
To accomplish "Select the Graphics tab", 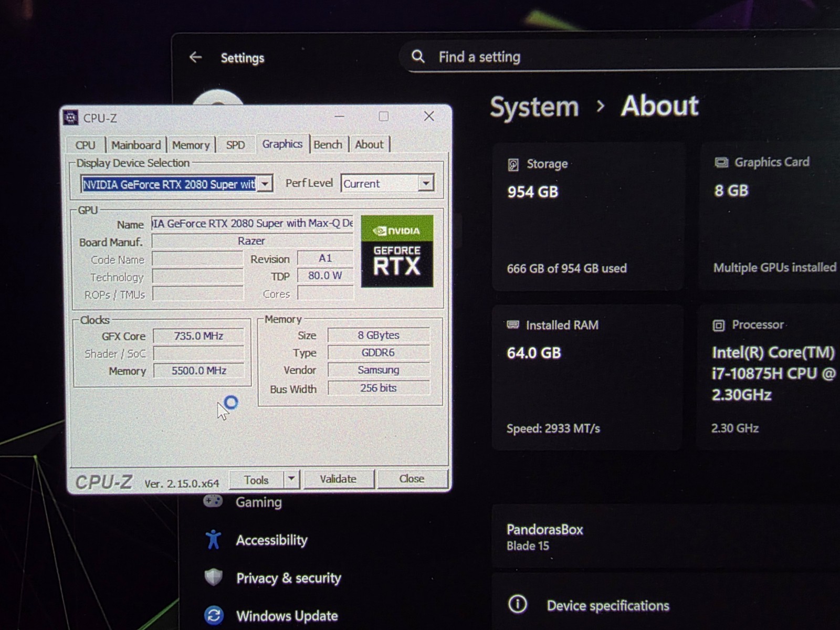I will point(282,144).
